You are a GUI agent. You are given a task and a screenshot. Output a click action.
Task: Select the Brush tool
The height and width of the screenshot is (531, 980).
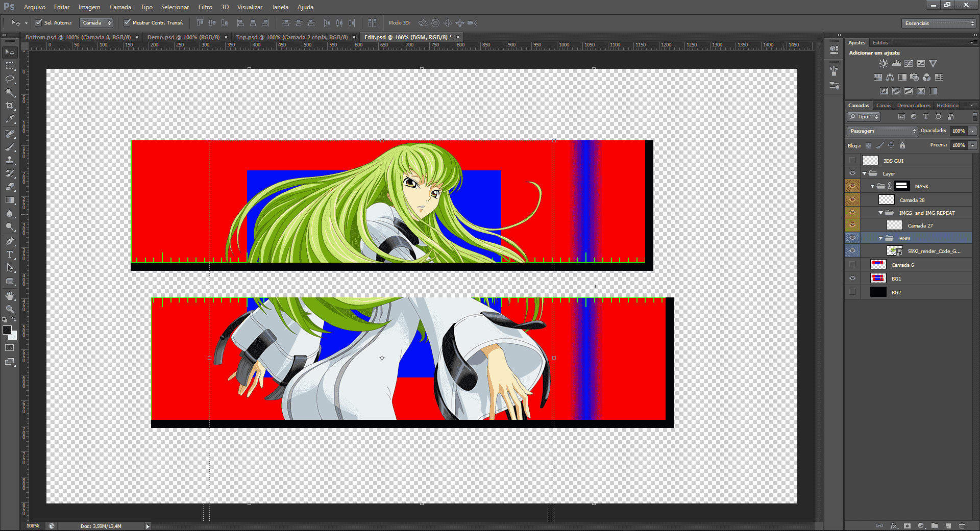pyautogui.click(x=10, y=147)
